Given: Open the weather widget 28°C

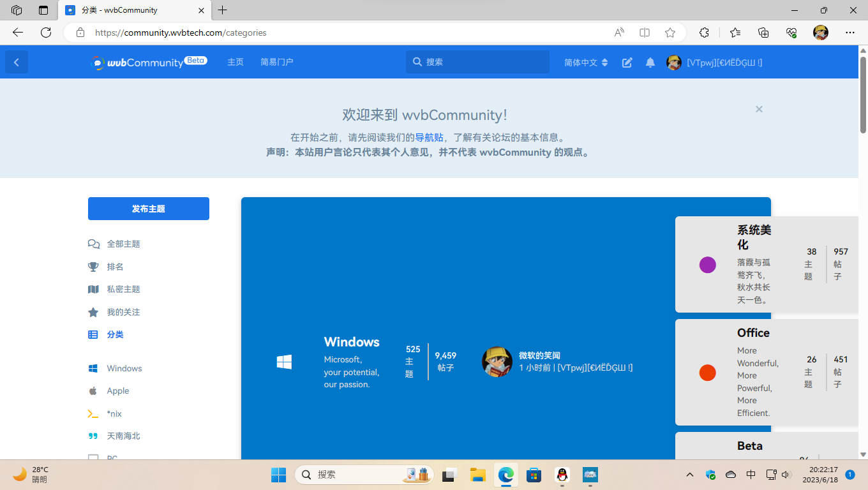Looking at the screenshot, I should pyautogui.click(x=32, y=475).
